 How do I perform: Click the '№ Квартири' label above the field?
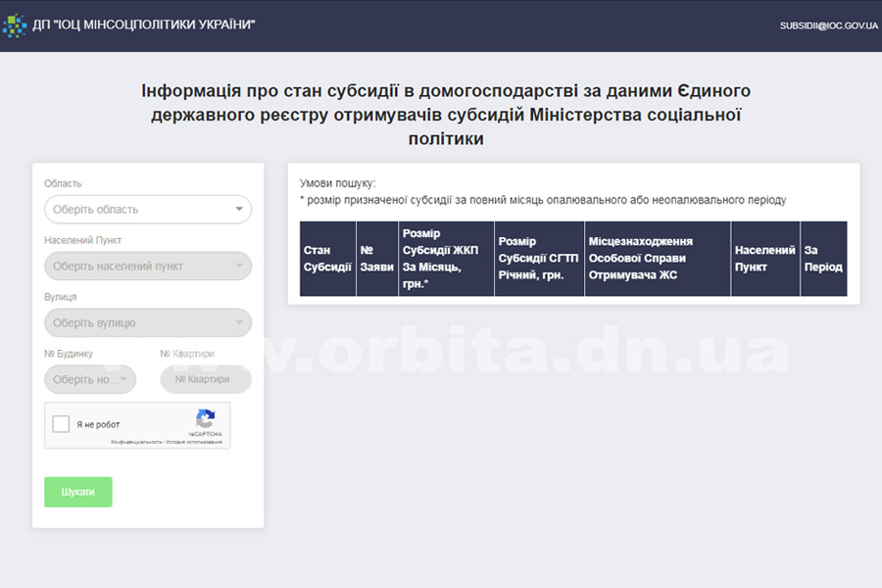coord(187,354)
